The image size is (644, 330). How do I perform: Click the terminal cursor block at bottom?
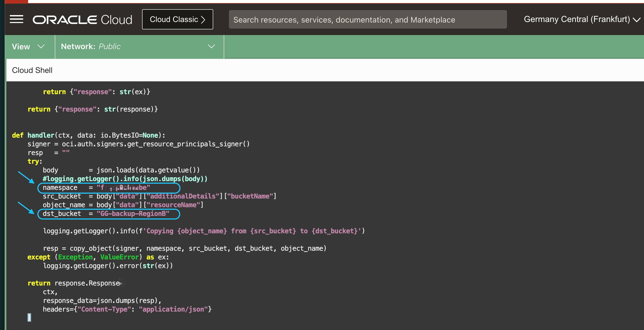coord(29,318)
